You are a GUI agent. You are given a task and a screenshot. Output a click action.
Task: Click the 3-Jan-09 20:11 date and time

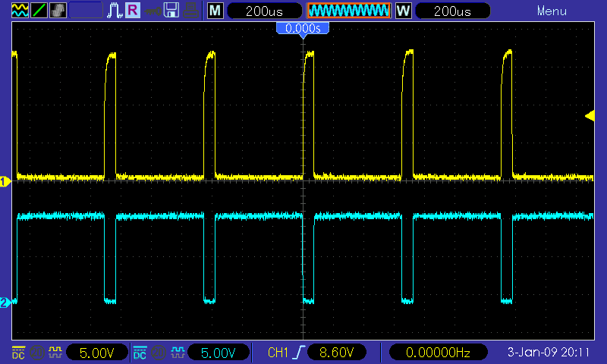point(549,353)
